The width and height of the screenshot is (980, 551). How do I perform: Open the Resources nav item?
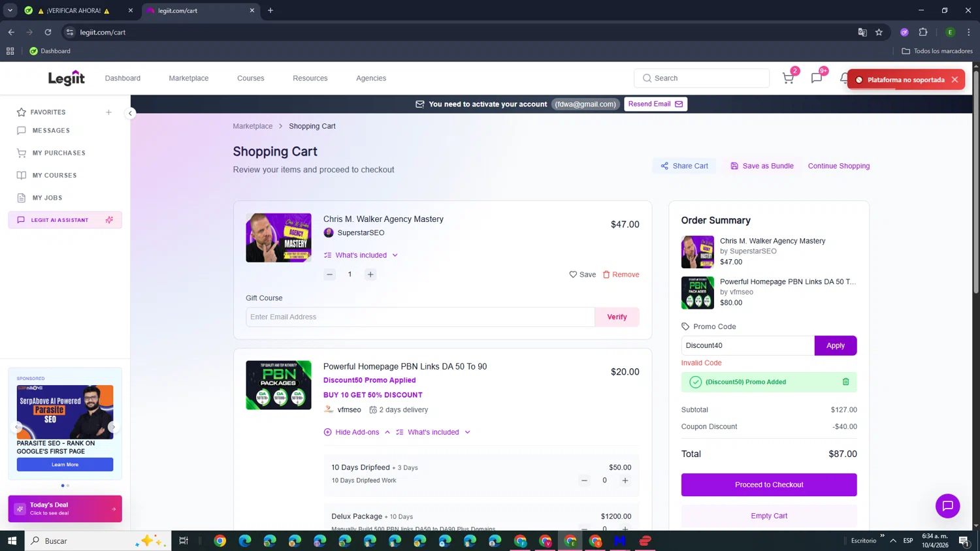point(310,78)
